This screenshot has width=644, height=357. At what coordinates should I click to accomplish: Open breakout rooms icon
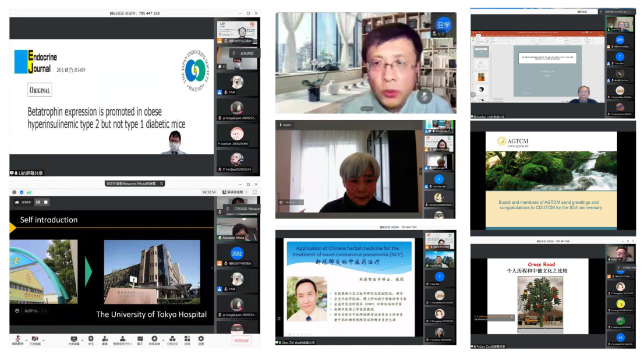[172, 339]
